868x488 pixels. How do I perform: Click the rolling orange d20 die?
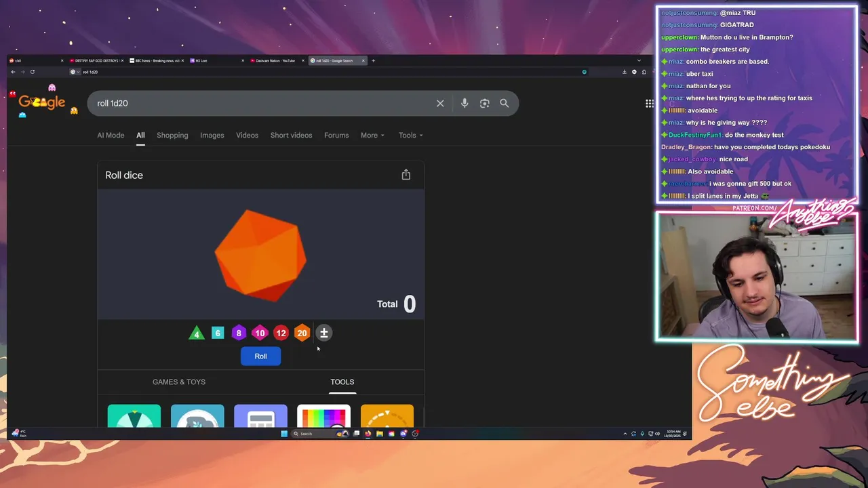pyautogui.click(x=260, y=255)
